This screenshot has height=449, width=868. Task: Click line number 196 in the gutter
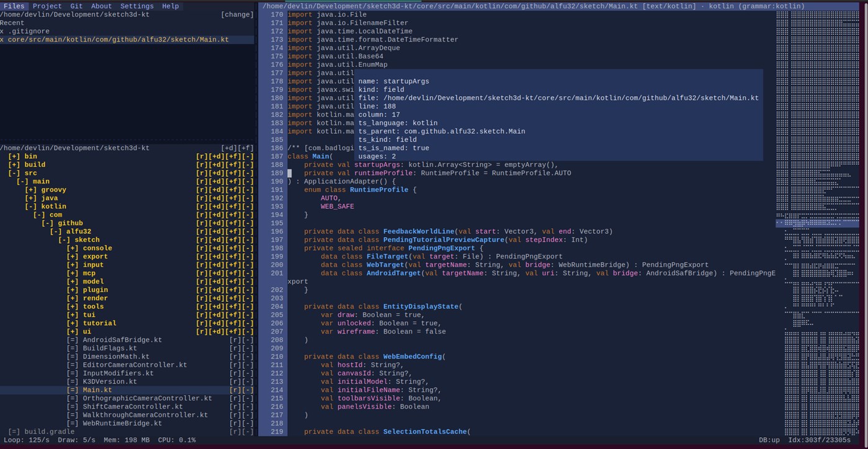[x=277, y=231]
